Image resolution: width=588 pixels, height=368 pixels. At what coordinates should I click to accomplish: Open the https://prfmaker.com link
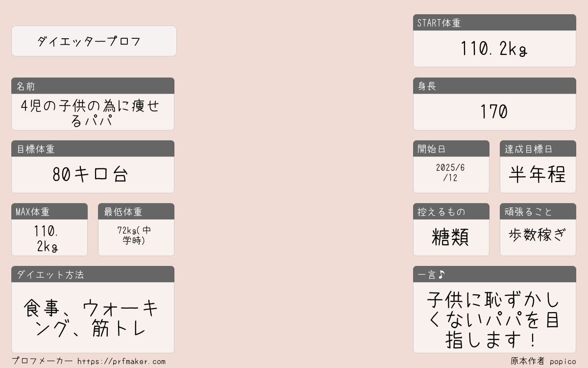[x=122, y=362]
